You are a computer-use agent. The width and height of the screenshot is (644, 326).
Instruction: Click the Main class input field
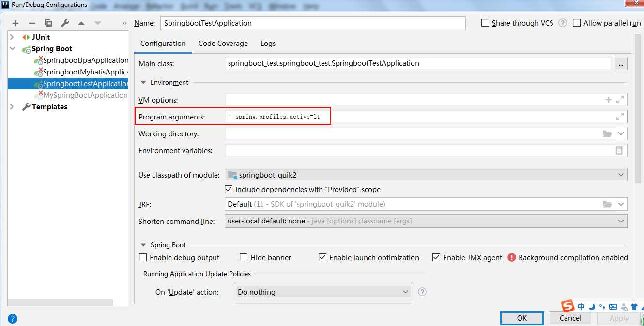(418, 63)
